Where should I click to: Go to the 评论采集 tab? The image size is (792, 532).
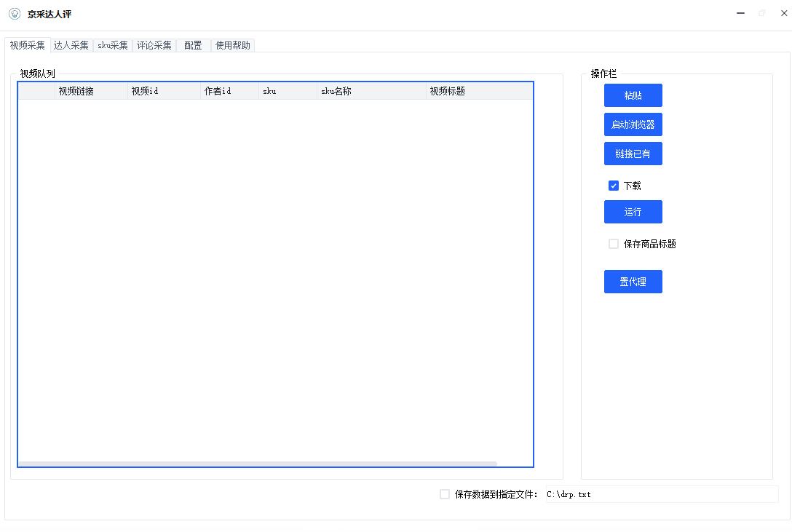tap(154, 45)
